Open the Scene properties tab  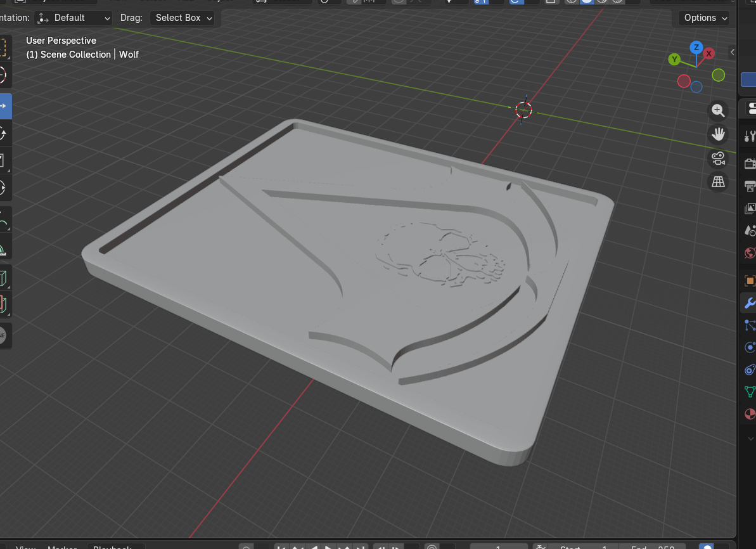(750, 231)
